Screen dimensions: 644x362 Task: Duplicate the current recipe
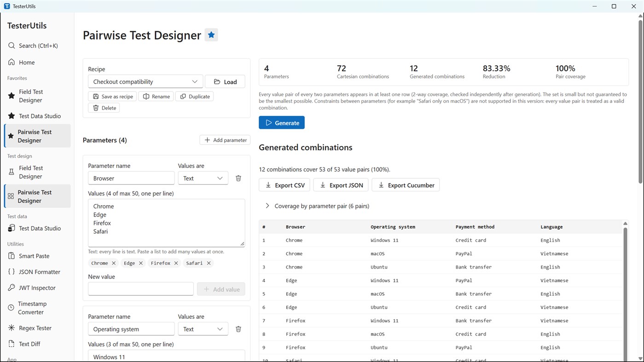pos(194,96)
